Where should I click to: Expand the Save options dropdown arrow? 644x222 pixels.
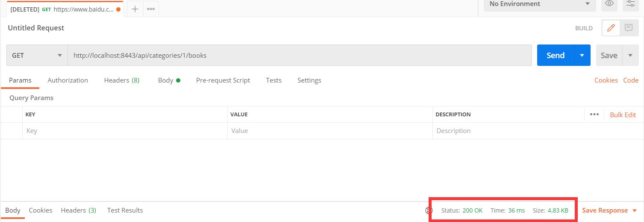tap(630, 55)
